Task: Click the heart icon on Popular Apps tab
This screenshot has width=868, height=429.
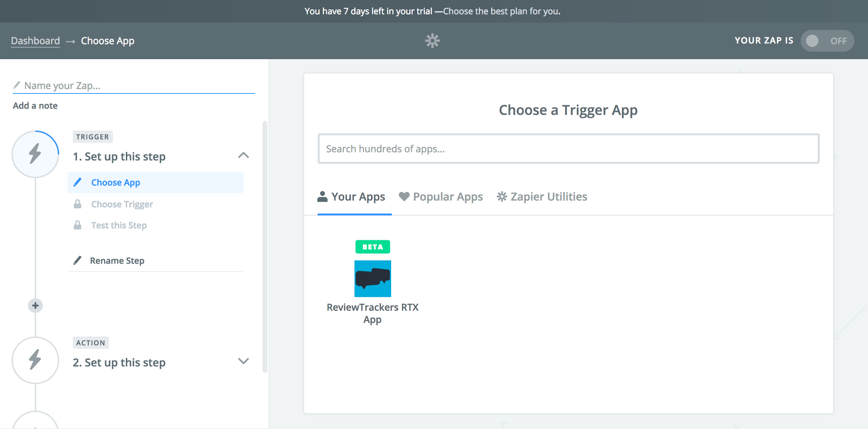Action: (404, 196)
